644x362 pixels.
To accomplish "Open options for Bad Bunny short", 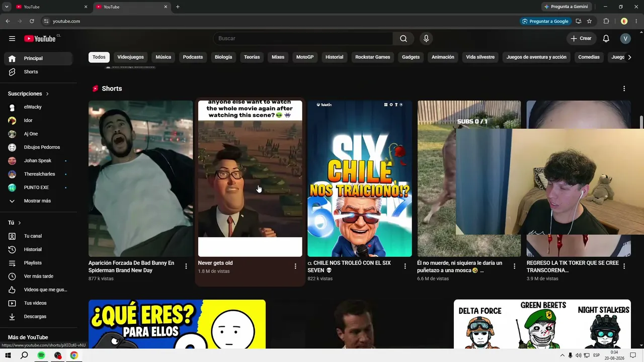I will [186, 266].
